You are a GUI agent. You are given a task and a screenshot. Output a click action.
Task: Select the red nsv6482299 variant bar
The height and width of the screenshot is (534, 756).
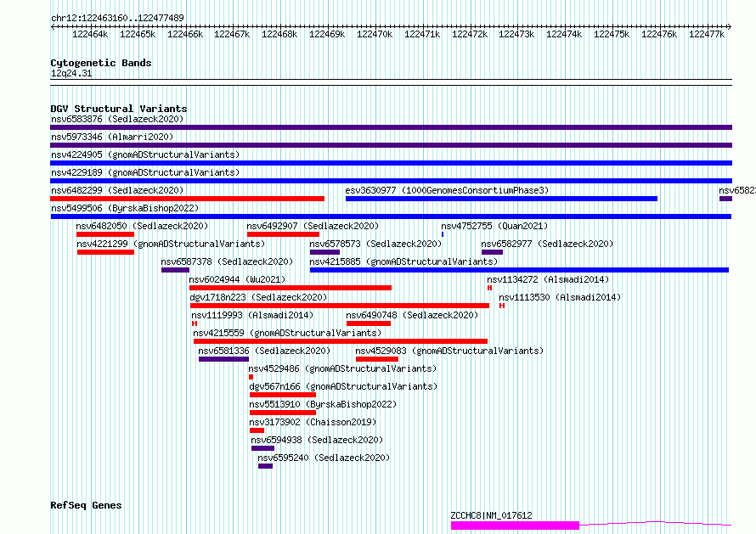pos(187,199)
